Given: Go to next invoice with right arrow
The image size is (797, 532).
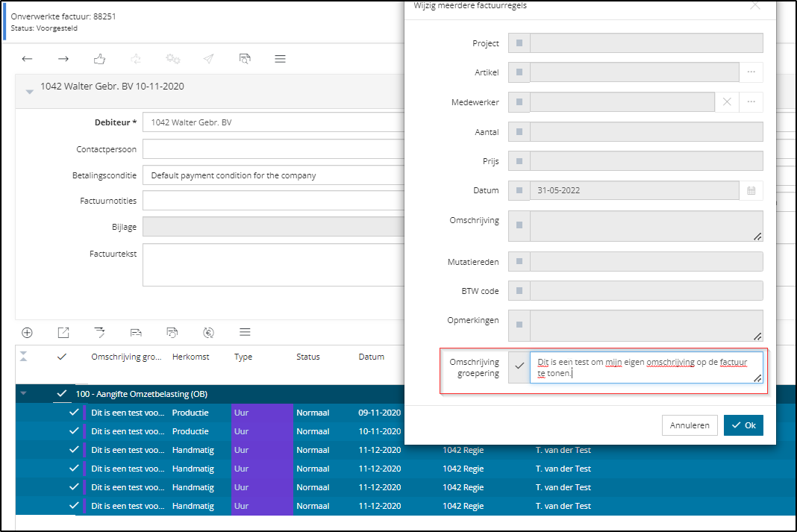Looking at the screenshot, I should [63, 59].
